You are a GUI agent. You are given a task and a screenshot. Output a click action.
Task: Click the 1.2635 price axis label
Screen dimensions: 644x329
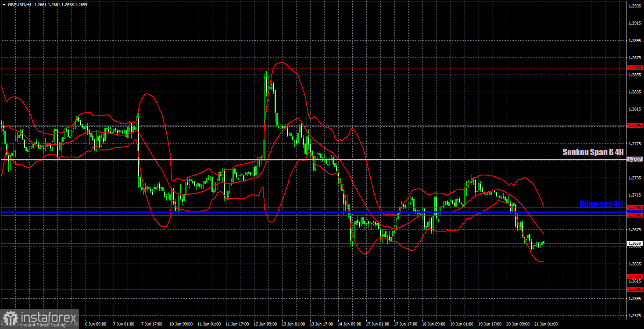(635, 264)
